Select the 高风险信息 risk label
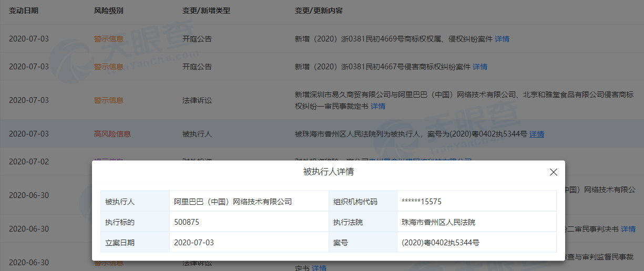 coord(112,134)
